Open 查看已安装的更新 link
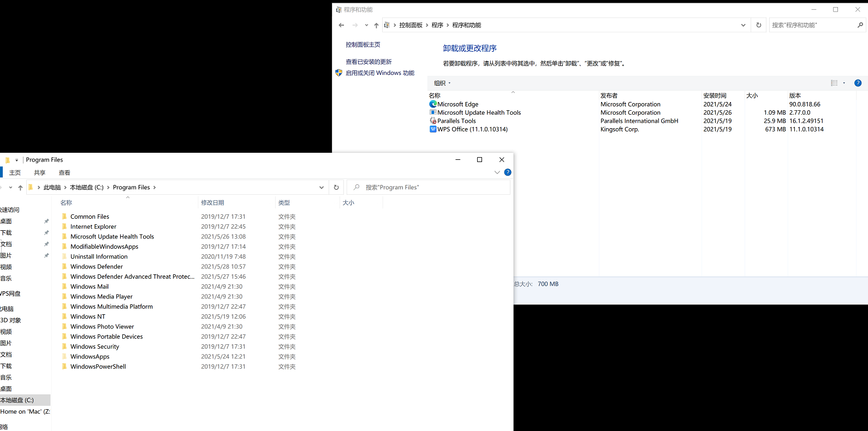This screenshot has height=431, width=868. pyautogui.click(x=368, y=62)
